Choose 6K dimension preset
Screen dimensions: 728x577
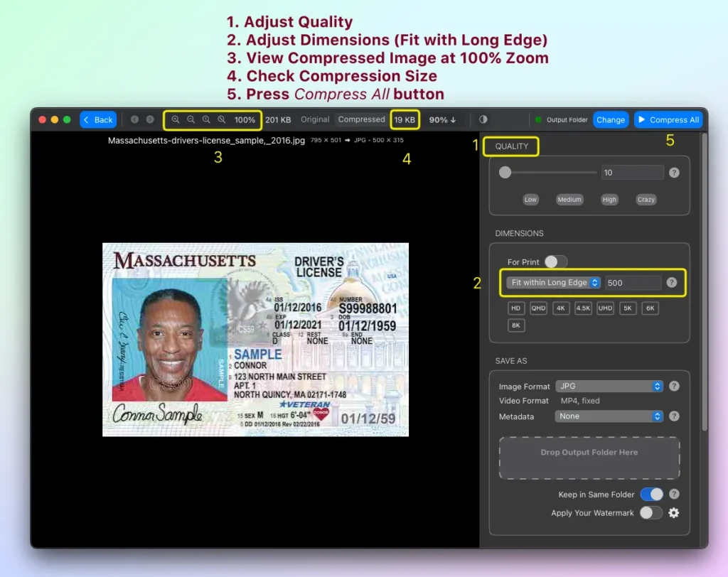(x=650, y=308)
